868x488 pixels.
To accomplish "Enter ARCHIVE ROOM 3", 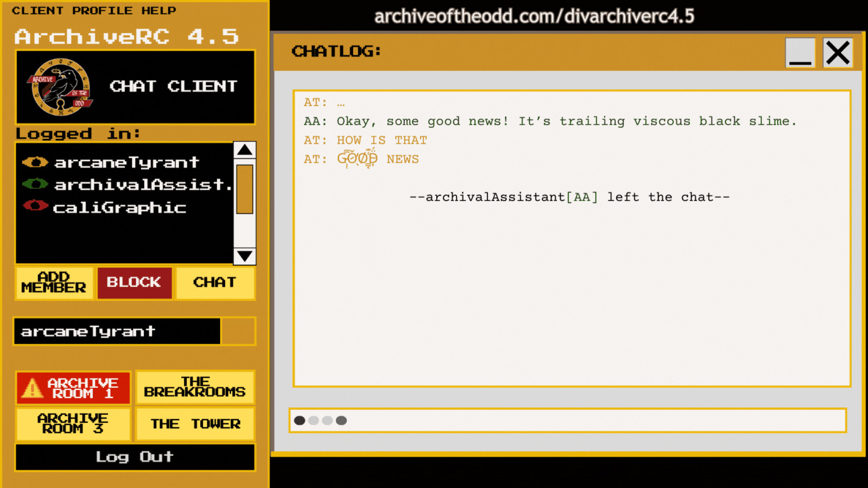I will click(x=73, y=423).
